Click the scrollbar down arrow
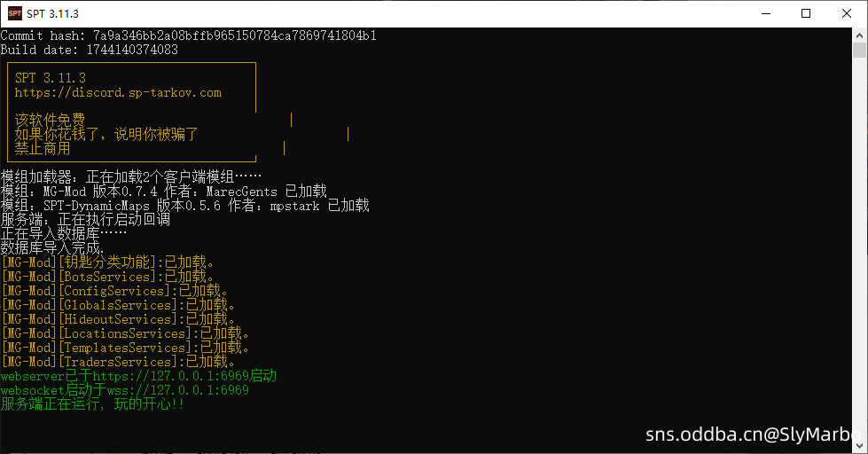 tap(860, 446)
